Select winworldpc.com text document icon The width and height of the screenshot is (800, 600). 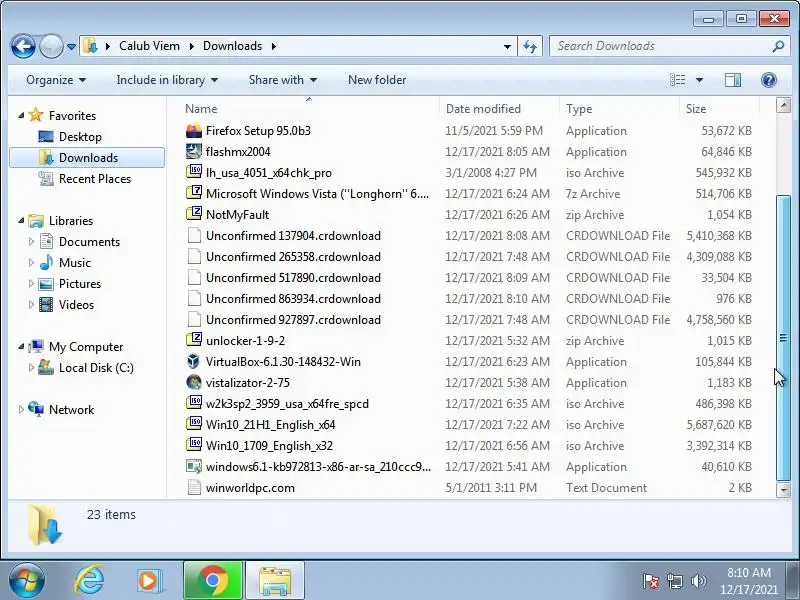click(194, 488)
